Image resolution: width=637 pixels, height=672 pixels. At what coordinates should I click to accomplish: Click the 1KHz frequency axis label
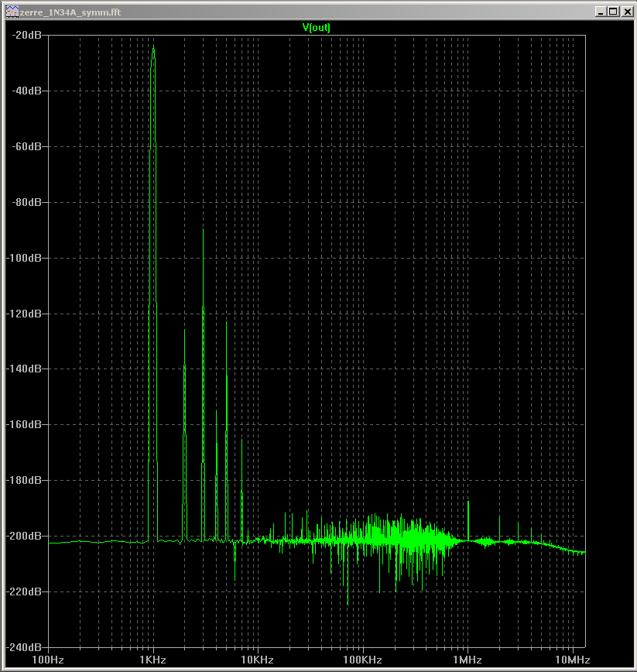coord(153,660)
